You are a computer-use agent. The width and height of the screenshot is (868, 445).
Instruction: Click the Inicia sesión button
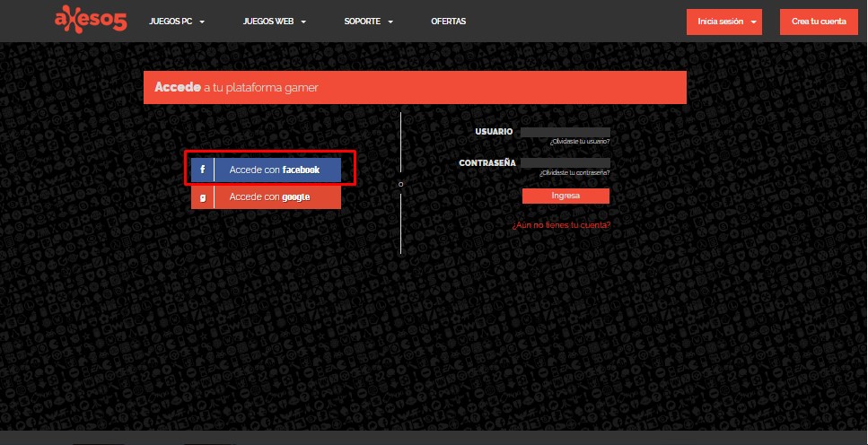[x=724, y=22]
